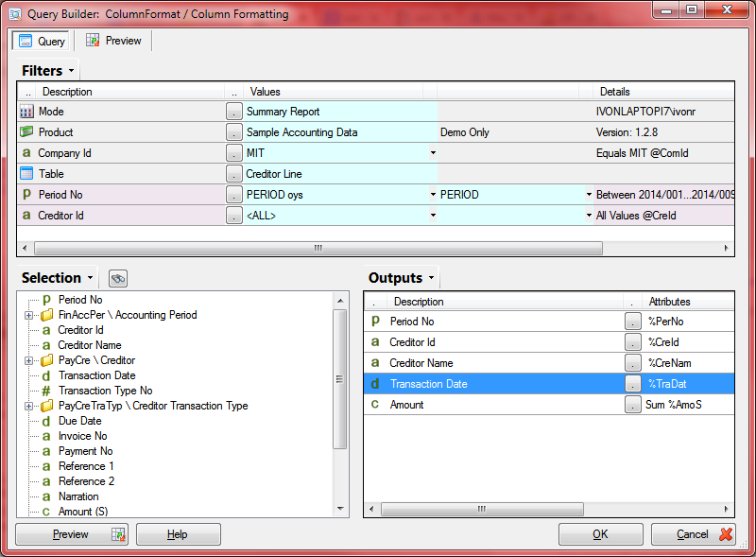Open the second PERIOD value dropdown
756x557 pixels.
(x=589, y=195)
